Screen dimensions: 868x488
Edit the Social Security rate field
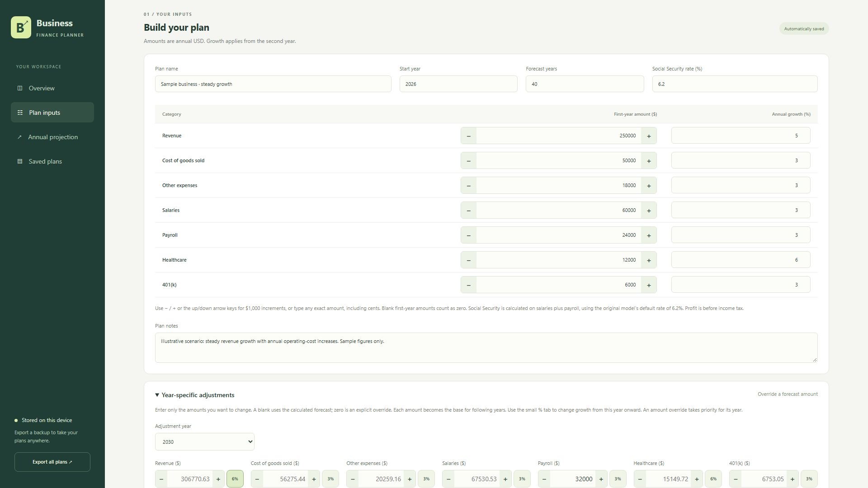pyautogui.click(x=735, y=84)
